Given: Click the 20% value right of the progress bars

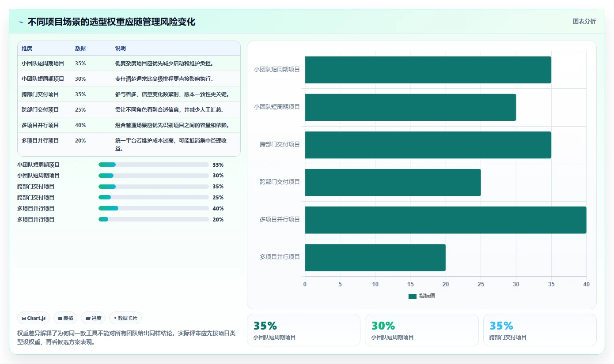Looking at the screenshot, I should click(218, 220).
